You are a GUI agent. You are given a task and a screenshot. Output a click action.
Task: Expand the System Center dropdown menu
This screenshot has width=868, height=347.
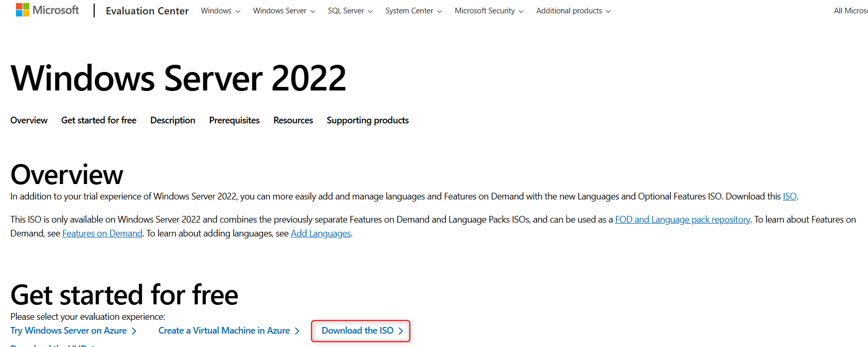(414, 11)
